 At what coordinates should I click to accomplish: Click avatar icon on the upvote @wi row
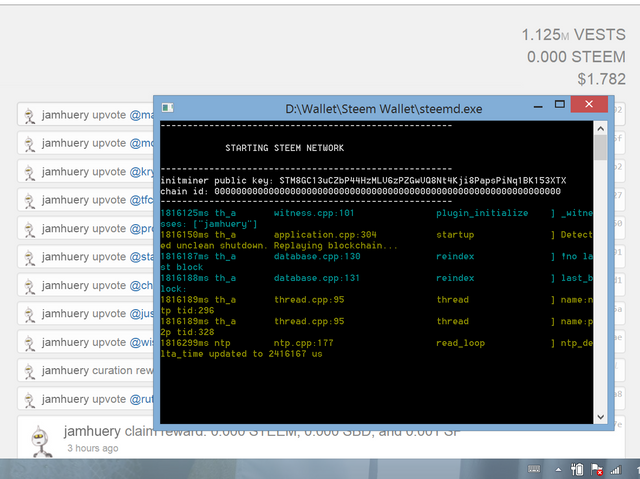30,343
